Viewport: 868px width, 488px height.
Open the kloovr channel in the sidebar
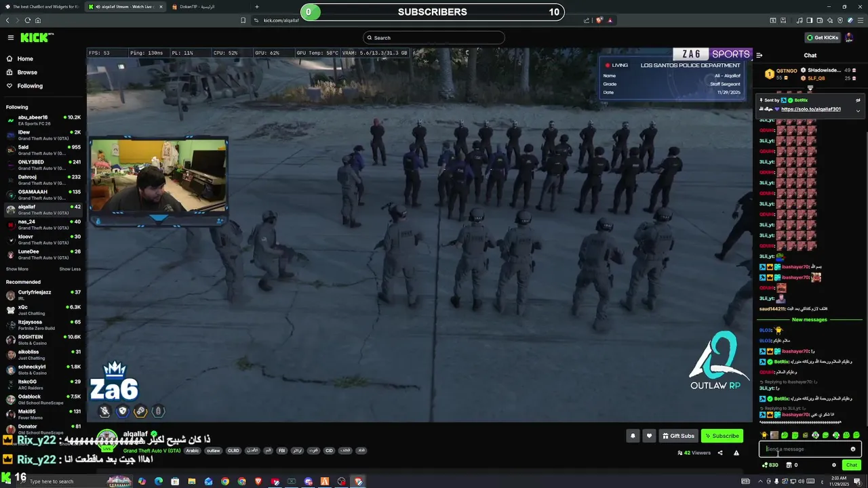(43, 239)
